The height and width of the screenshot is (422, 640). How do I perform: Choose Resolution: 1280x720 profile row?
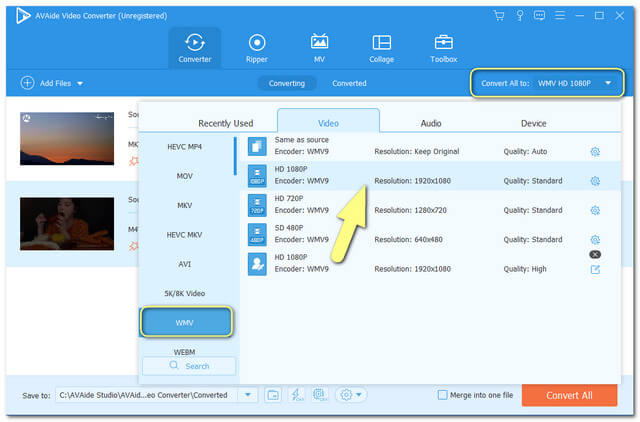coord(430,205)
